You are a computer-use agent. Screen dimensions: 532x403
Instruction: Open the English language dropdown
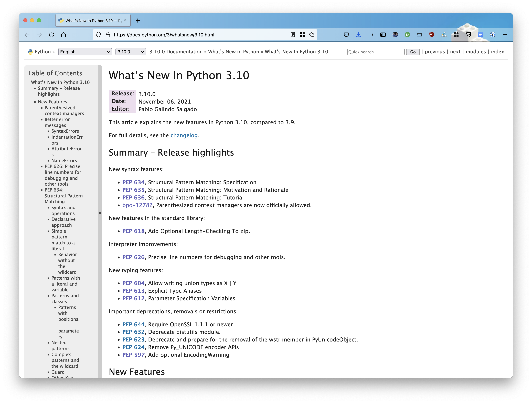(85, 52)
